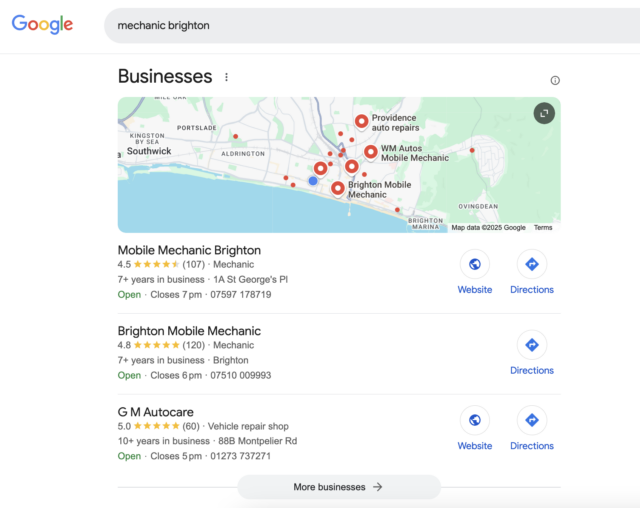
Task: Click the Providence auto repairs map pin
Action: click(x=361, y=122)
